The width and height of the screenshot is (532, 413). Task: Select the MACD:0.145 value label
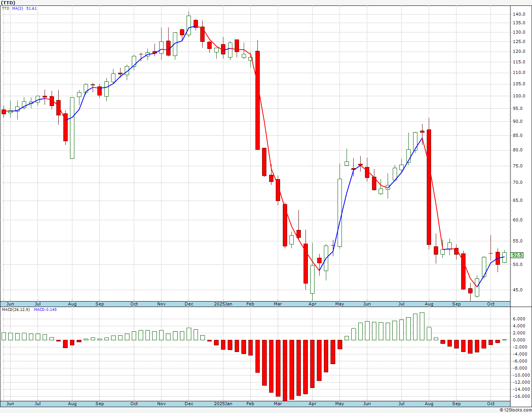click(45, 309)
